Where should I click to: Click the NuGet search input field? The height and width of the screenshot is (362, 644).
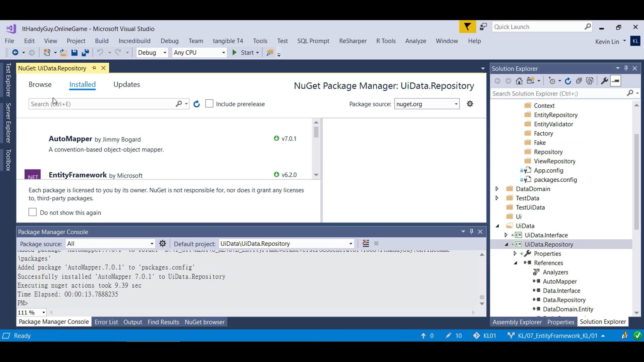click(101, 104)
